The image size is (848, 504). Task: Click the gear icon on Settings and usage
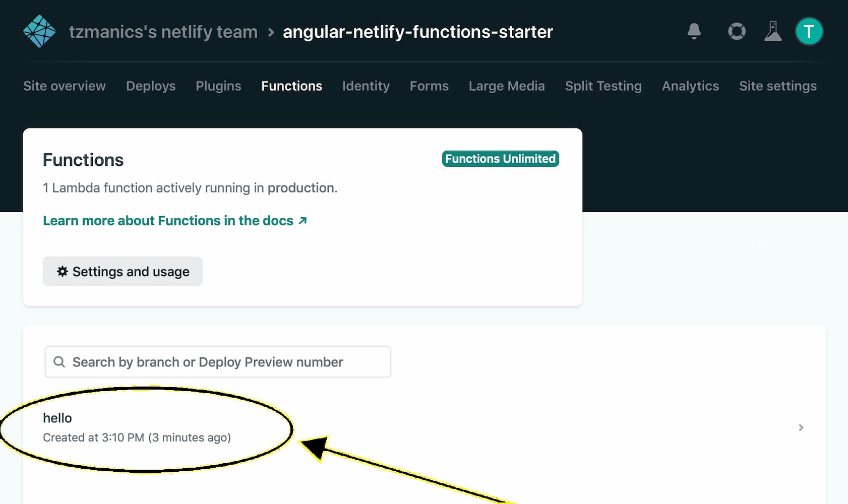tap(62, 271)
